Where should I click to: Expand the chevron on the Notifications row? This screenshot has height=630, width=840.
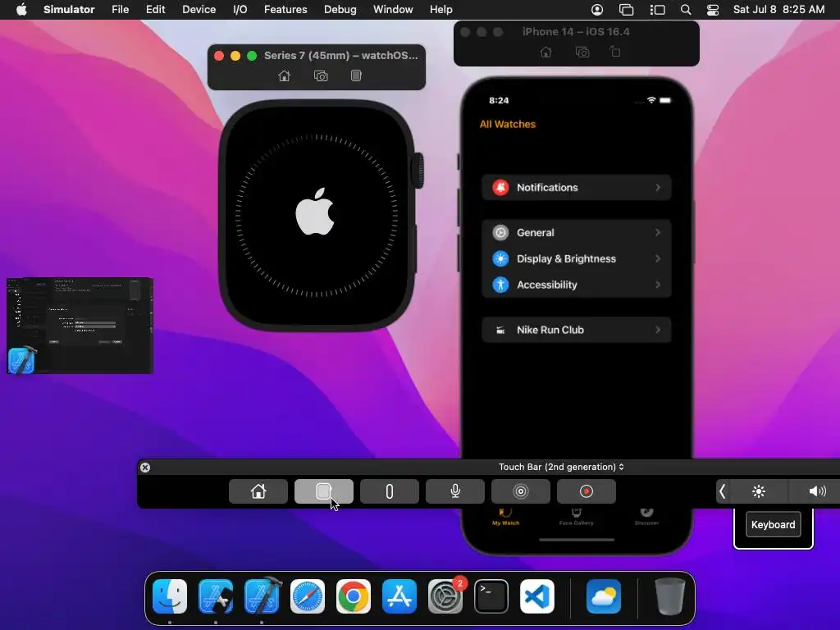[658, 188]
